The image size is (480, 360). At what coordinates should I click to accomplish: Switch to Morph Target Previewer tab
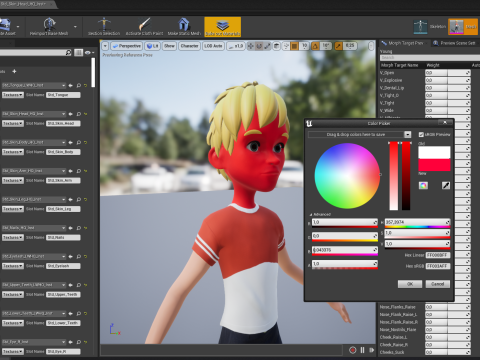405,43
